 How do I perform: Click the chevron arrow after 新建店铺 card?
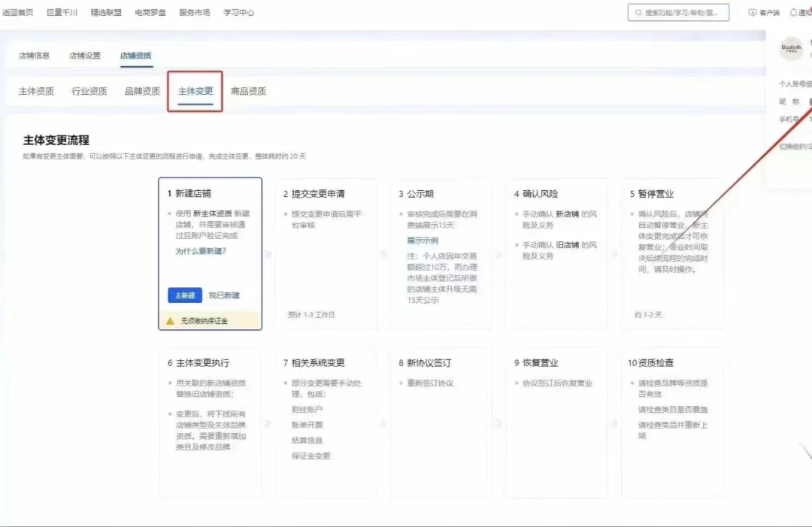[x=267, y=254]
